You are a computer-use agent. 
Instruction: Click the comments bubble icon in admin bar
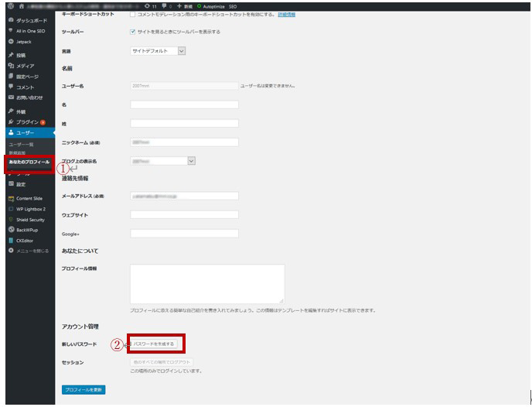165,5
